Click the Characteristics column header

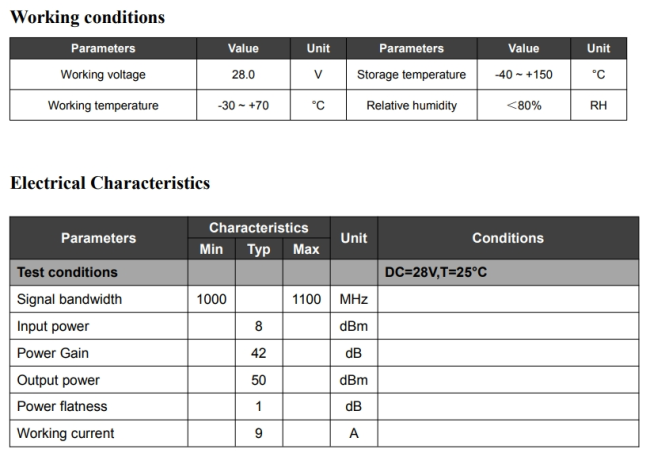[x=258, y=228]
